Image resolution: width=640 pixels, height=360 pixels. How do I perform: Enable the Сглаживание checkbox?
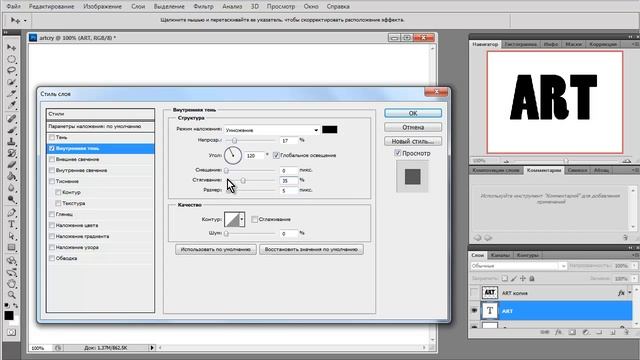click(254, 220)
